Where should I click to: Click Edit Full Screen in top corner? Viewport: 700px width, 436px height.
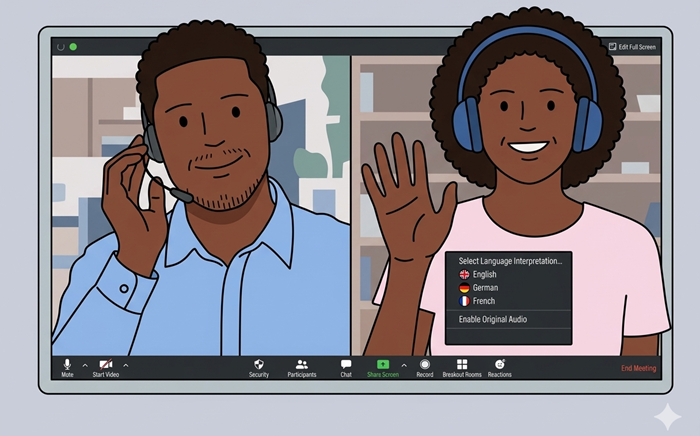633,47
